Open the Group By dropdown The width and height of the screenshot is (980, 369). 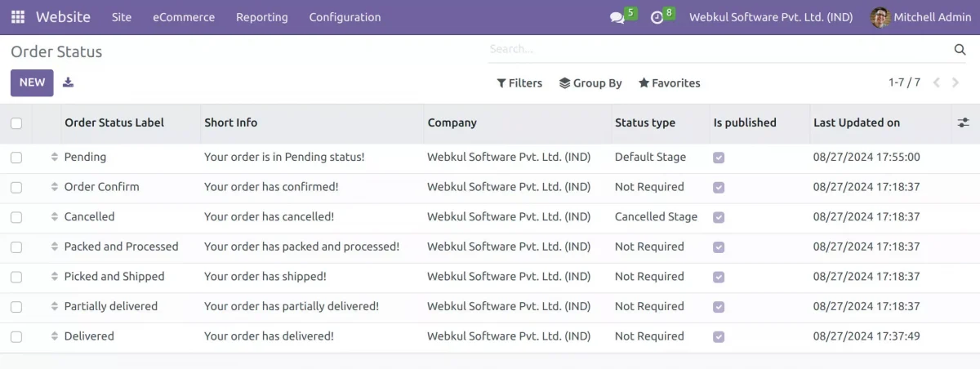click(x=590, y=82)
